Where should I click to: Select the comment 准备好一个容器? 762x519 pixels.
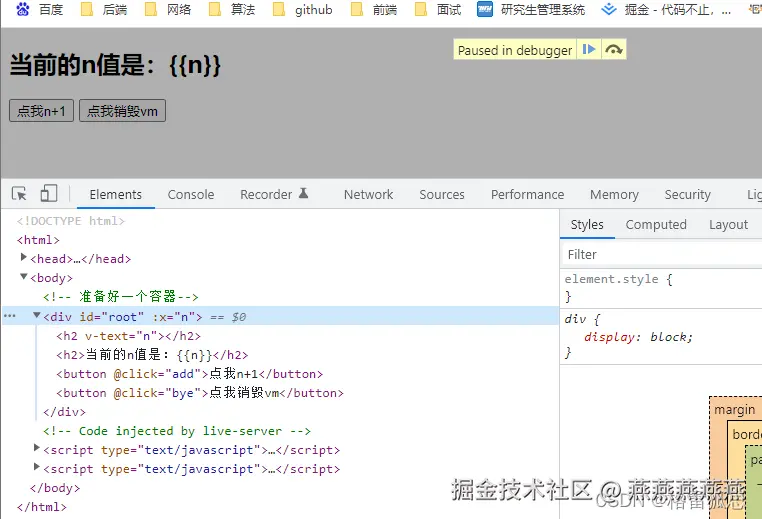pos(121,296)
